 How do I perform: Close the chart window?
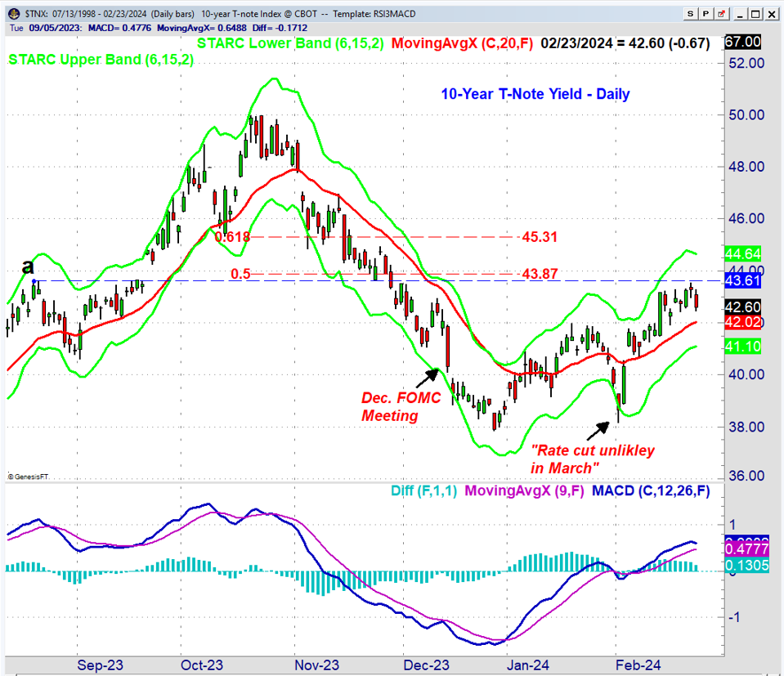coord(771,14)
